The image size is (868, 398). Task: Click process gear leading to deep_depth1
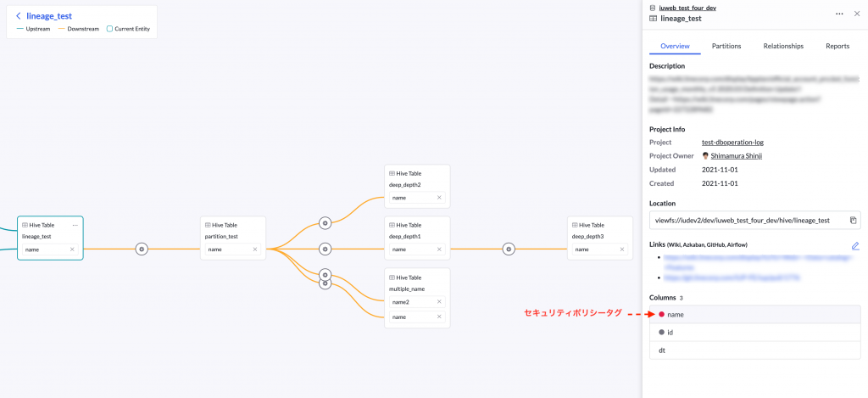(x=325, y=249)
